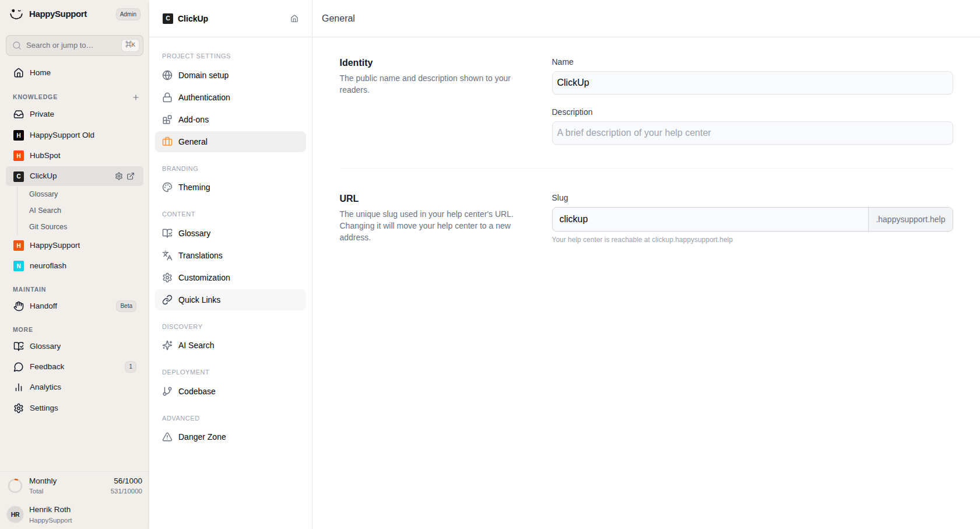Click the Domain setup globe icon

(x=167, y=75)
